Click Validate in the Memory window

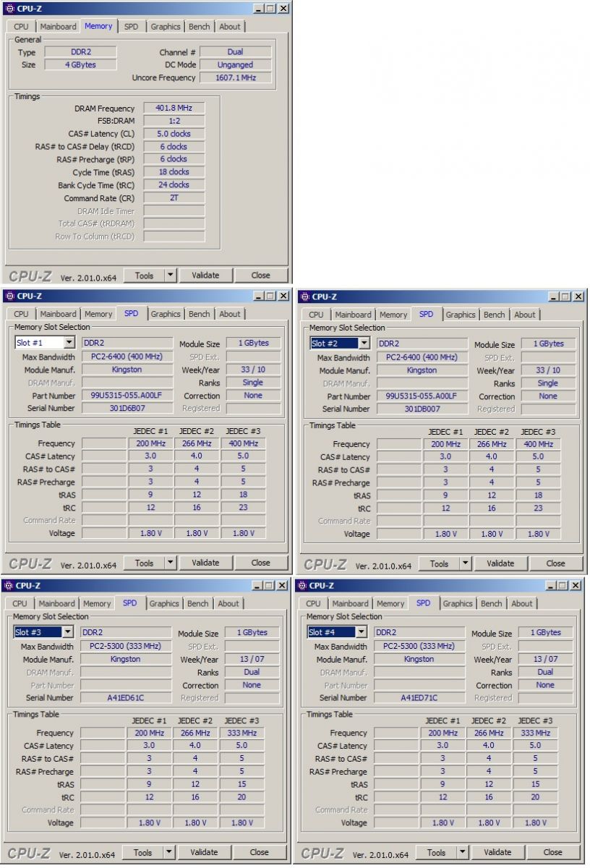205,275
